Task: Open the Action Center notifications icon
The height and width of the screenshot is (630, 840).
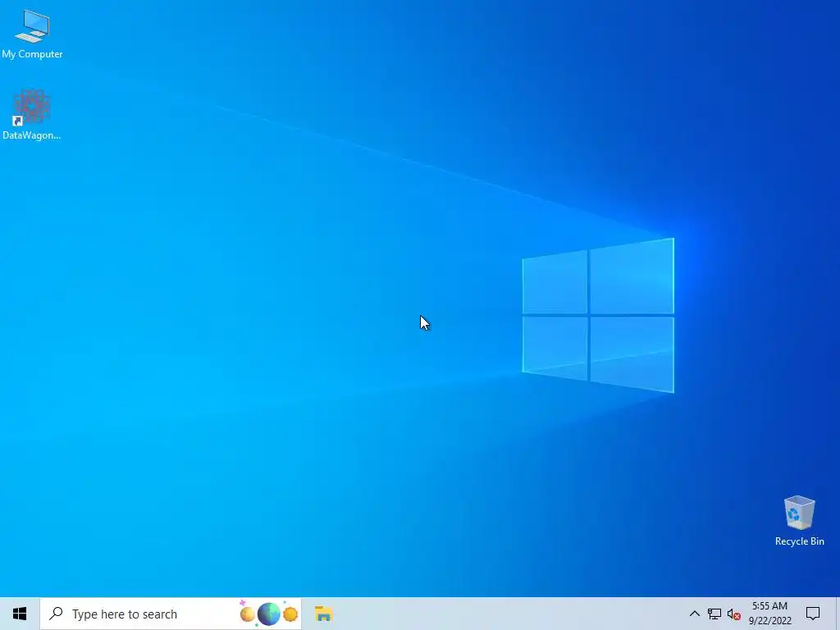Action: 813,614
